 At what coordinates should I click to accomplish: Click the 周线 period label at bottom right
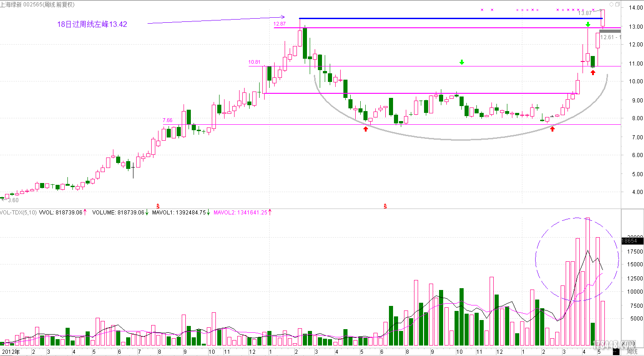coord(631,352)
